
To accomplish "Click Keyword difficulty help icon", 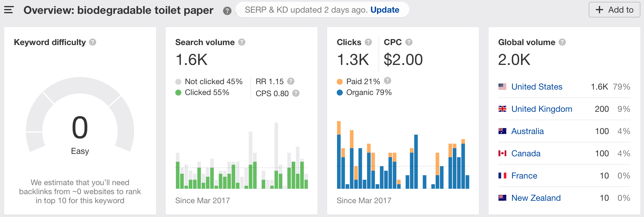I will click(93, 42).
